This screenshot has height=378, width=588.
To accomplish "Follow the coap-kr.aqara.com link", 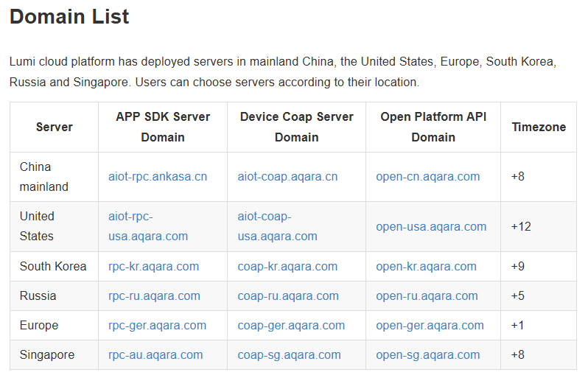I will pos(287,267).
